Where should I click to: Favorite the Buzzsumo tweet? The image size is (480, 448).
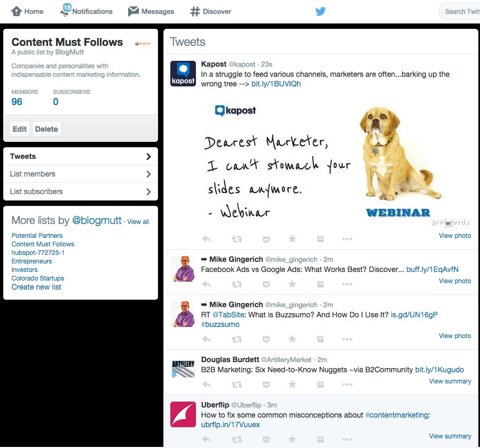pyautogui.click(x=293, y=339)
